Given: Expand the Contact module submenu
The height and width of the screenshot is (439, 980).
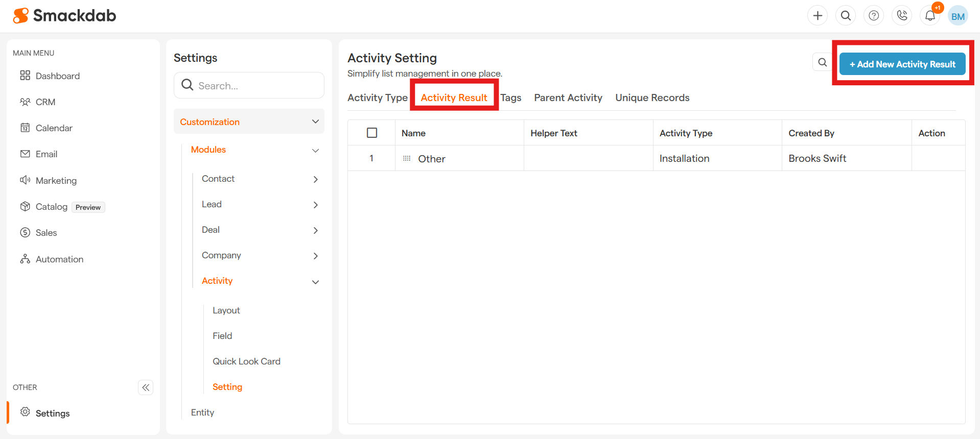Looking at the screenshot, I should 315,179.
